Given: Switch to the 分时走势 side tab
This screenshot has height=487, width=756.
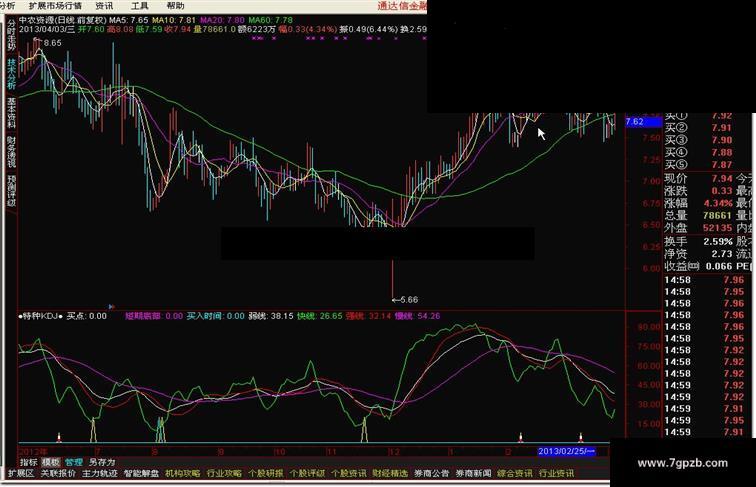Looking at the screenshot, I should point(11,35).
